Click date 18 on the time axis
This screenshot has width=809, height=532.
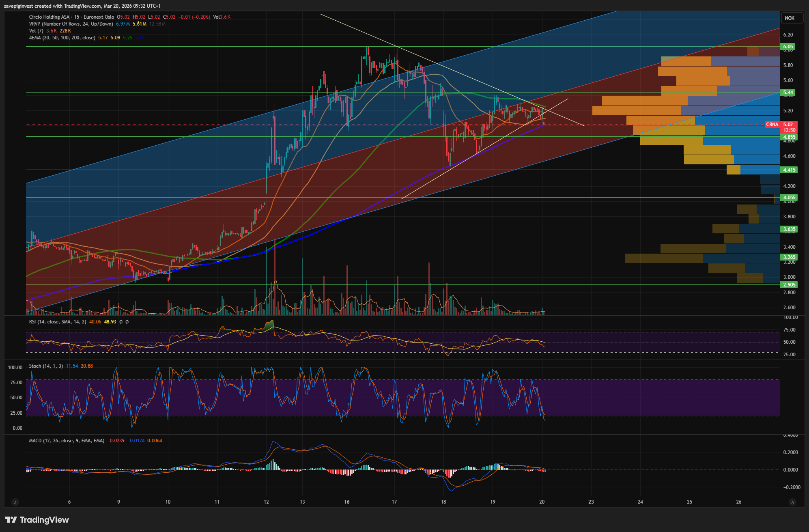pos(443,502)
